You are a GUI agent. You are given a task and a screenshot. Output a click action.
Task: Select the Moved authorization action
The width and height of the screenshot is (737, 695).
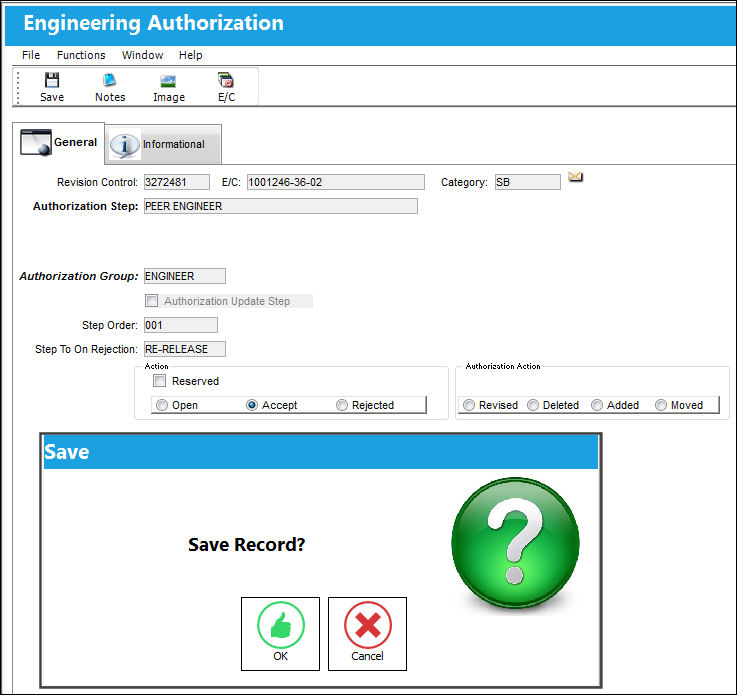(x=661, y=405)
